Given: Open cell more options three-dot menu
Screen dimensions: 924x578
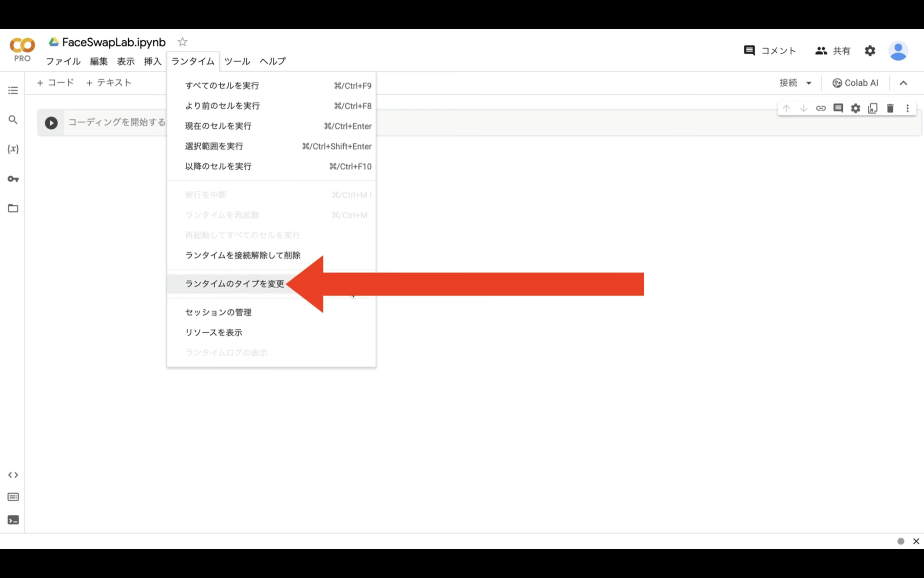Looking at the screenshot, I should coord(907,108).
